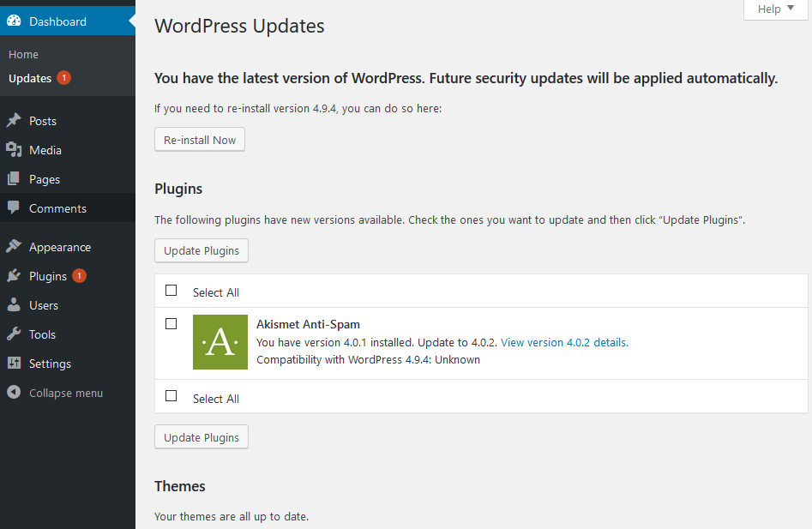Click the Akismet green logo thumbnail
This screenshot has height=529, width=812.
pyautogui.click(x=220, y=342)
